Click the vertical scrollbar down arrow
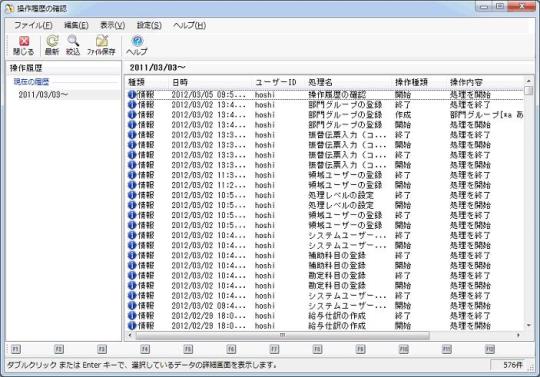 tap(529, 325)
